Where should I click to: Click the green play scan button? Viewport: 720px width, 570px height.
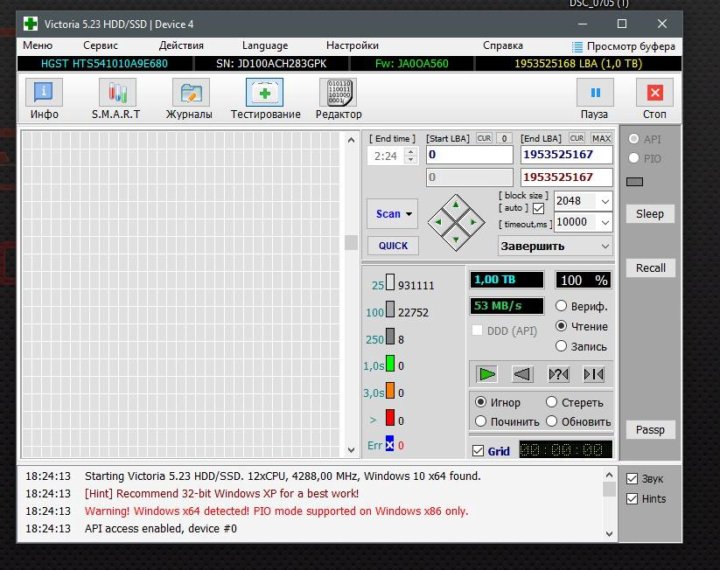(486, 374)
